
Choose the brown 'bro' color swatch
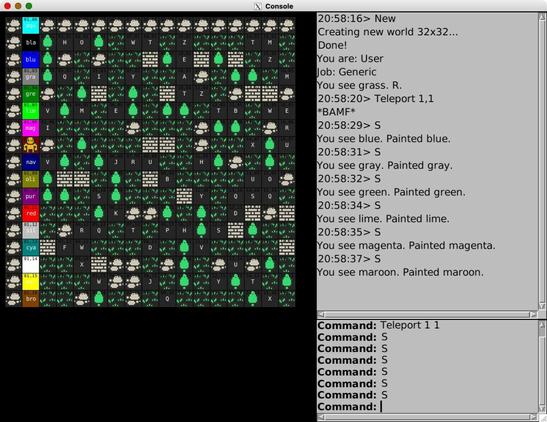click(x=31, y=299)
